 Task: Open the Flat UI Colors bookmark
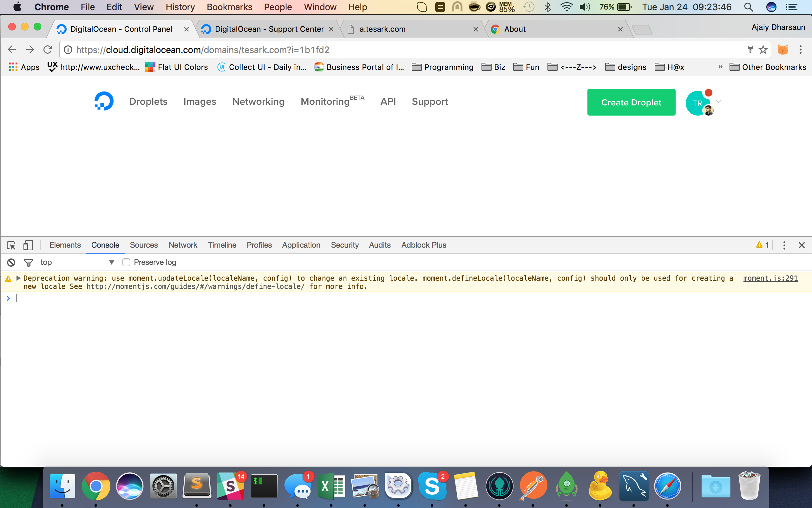point(176,67)
